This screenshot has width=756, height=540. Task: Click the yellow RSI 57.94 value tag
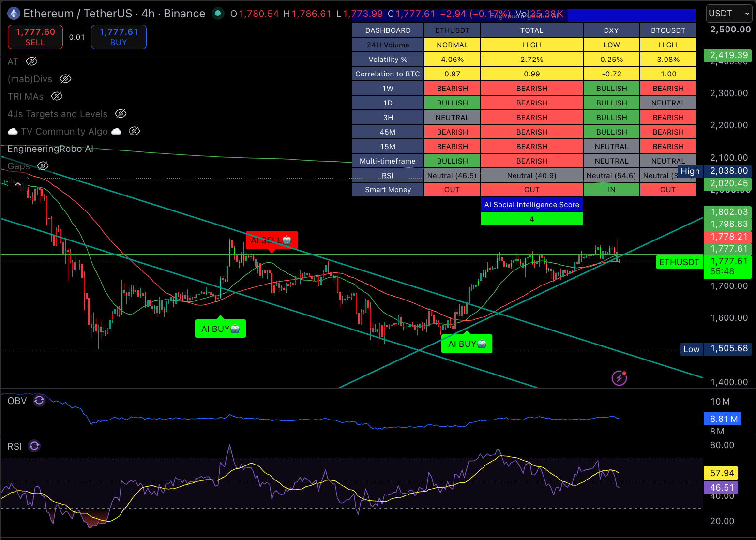coord(722,473)
